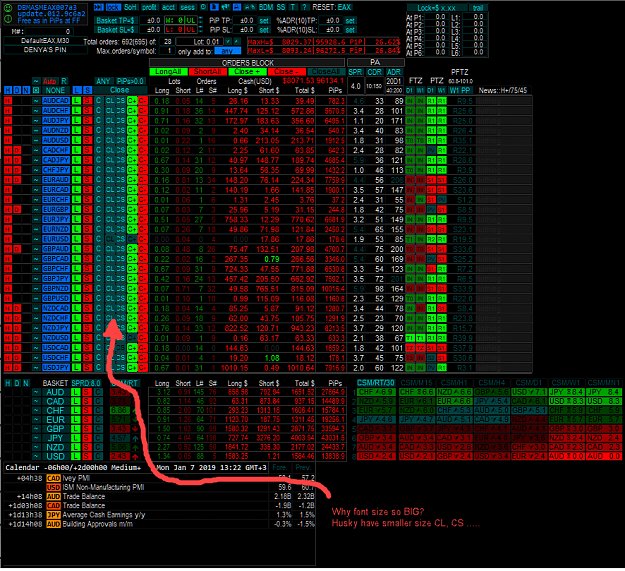The width and height of the screenshot is (625, 571).
Task: Click the green Close + button
Action: coord(247,71)
